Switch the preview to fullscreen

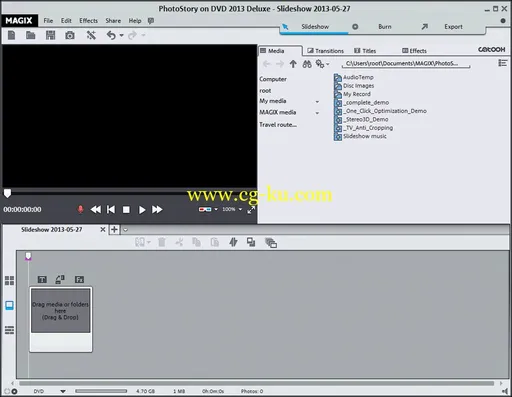point(251,210)
